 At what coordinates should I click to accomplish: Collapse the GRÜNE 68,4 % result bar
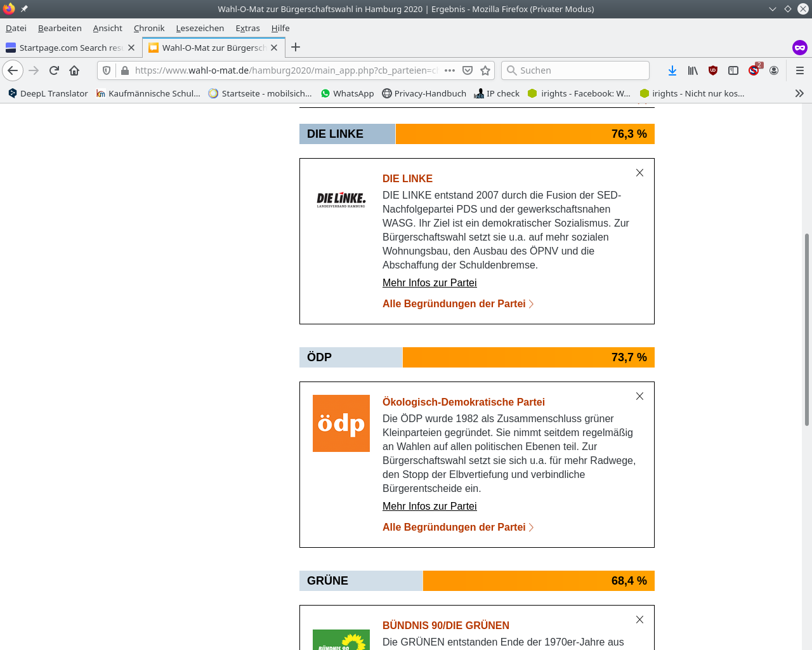[477, 581]
